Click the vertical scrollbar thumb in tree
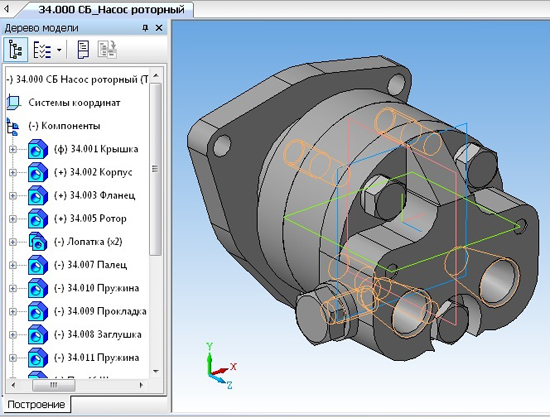The image size is (550, 418). (156, 169)
